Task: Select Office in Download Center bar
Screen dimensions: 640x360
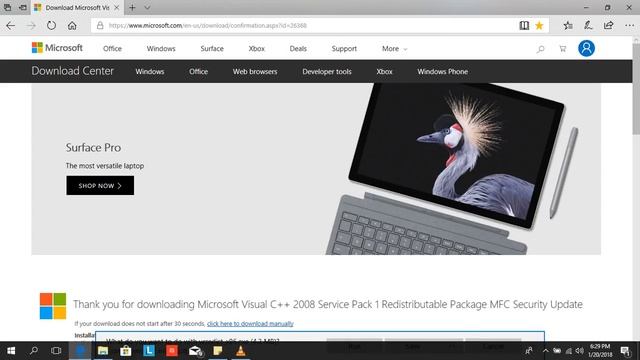Action: (198, 71)
